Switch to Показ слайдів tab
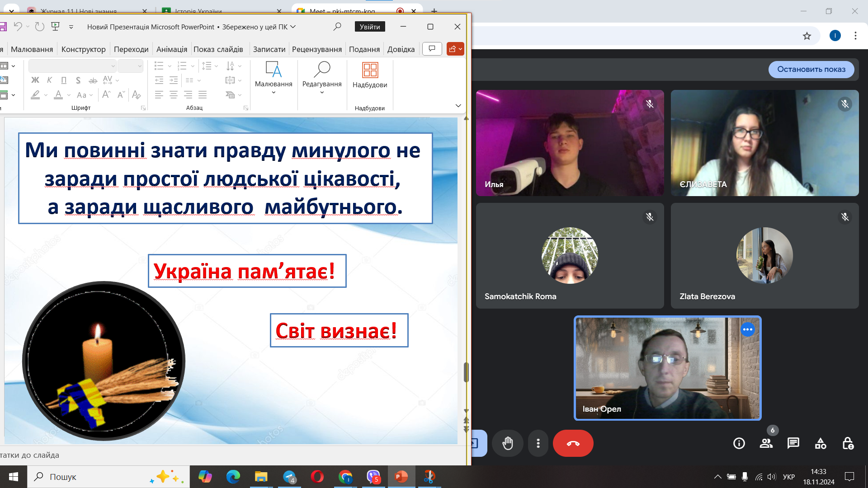 tap(218, 49)
